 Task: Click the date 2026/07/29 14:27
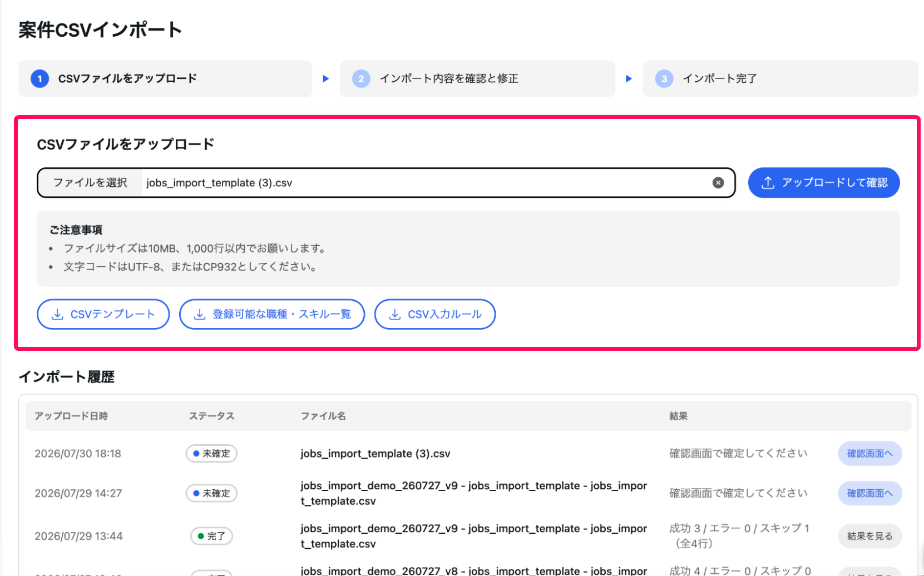78,493
